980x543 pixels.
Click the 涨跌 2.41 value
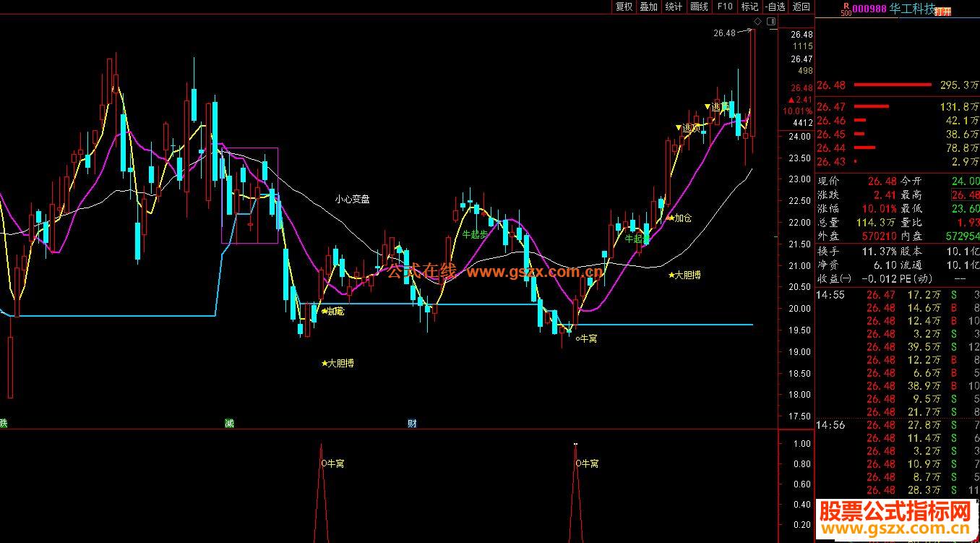pyautogui.click(x=885, y=195)
